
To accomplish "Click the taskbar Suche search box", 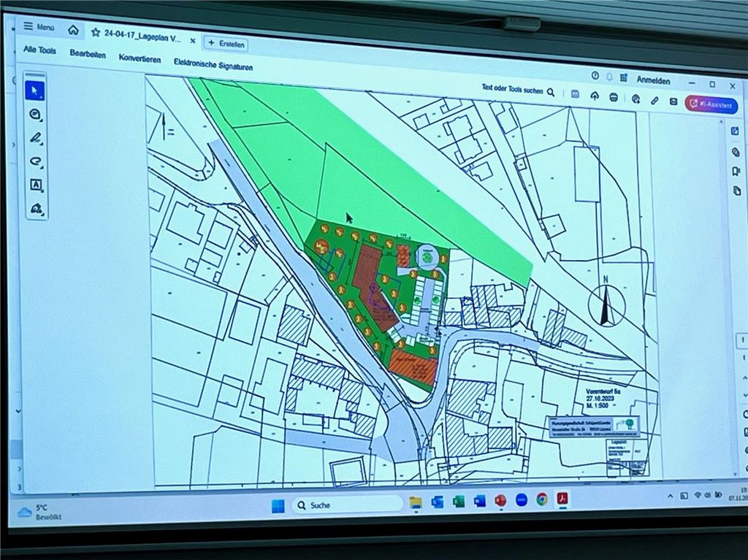I will tap(347, 505).
